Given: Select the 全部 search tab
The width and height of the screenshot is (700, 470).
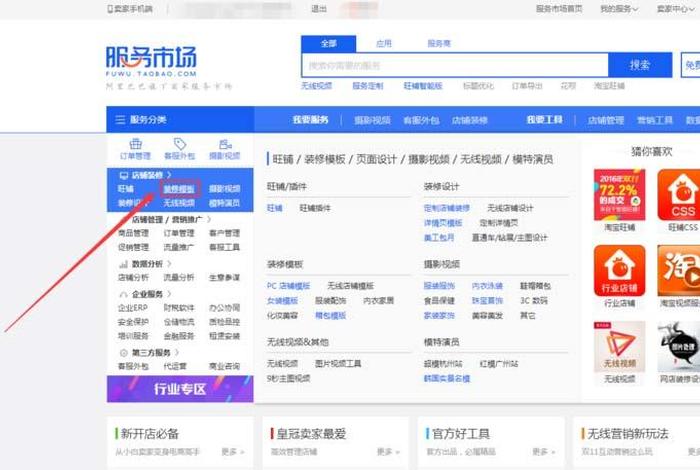Looking at the screenshot, I should tap(329, 44).
